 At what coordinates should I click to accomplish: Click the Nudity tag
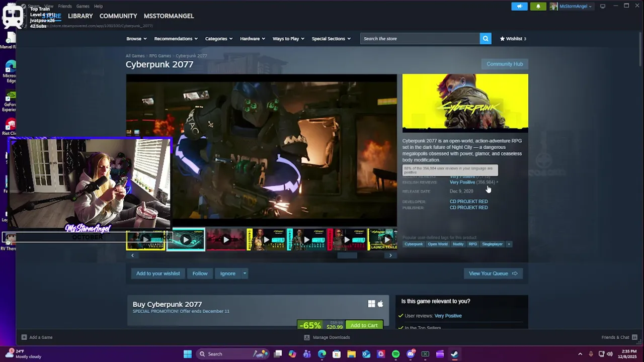458,244
